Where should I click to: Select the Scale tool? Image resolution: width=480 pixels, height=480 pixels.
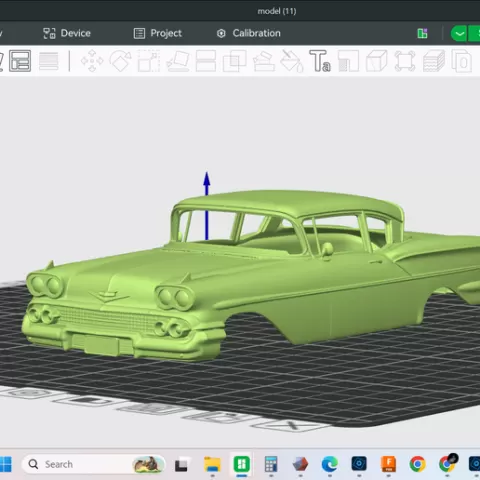(x=149, y=61)
